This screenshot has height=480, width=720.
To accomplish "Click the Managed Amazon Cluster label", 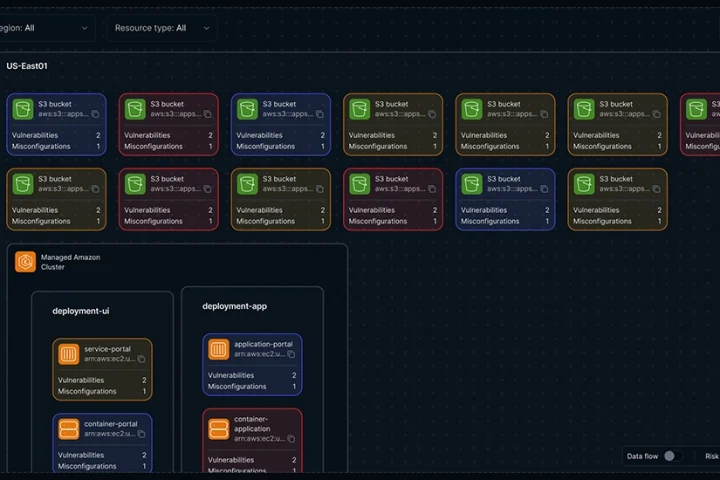I will coord(70,262).
